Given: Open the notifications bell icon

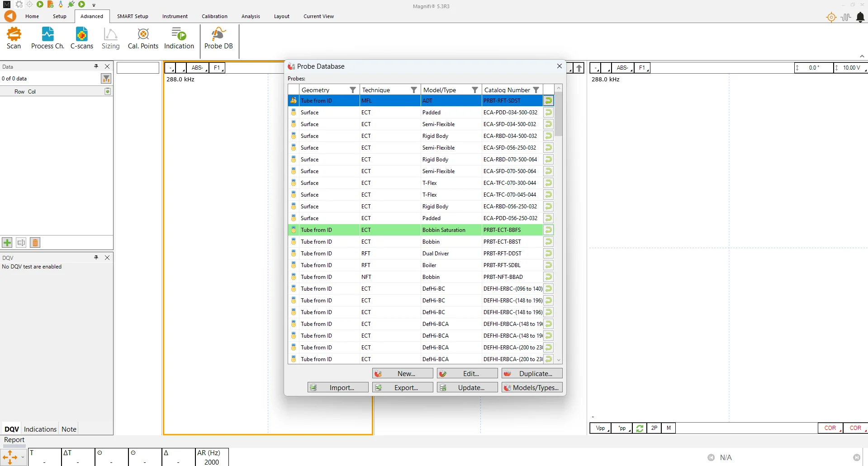Looking at the screenshot, I should (x=860, y=17).
